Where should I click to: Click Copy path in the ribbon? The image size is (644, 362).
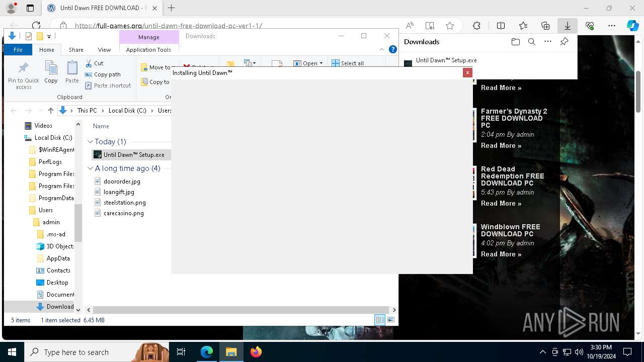103,74
